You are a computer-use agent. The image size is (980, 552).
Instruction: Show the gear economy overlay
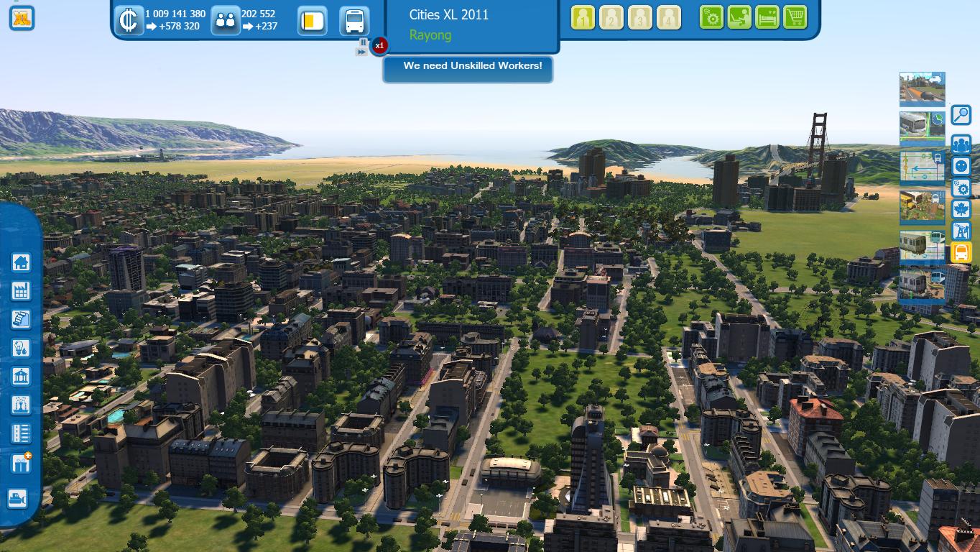961,188
